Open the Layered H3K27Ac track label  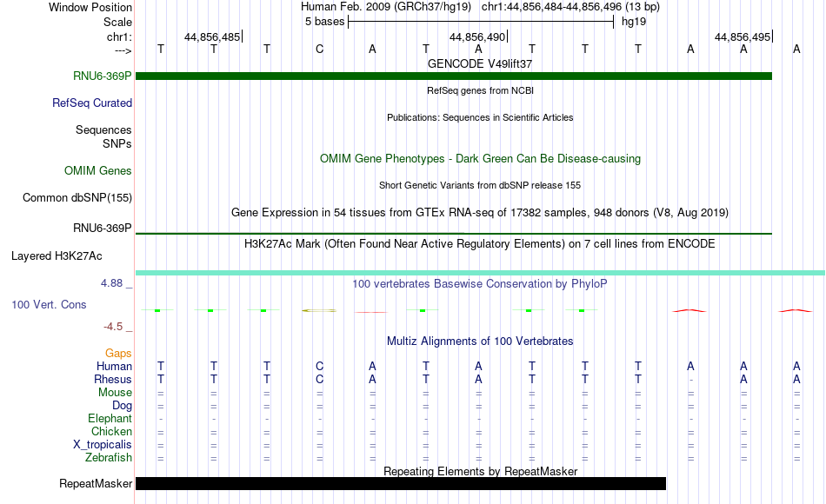57,256
